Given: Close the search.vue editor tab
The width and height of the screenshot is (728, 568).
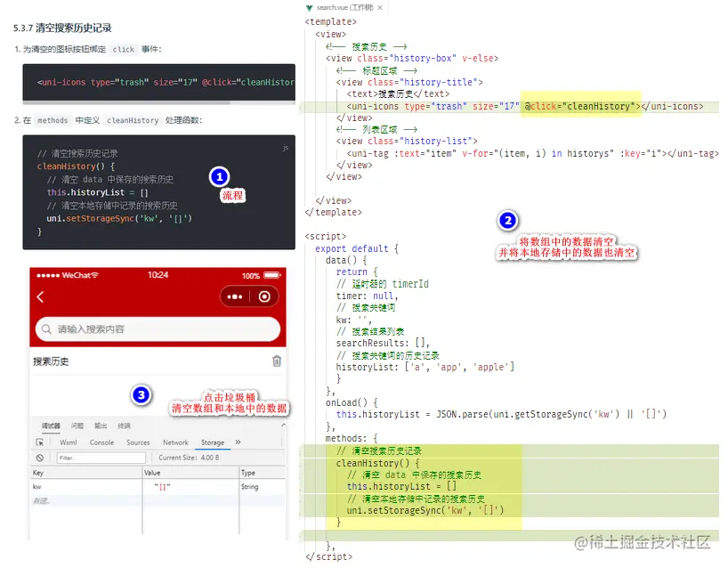Looking at the screenshot, I should [380, 7].
